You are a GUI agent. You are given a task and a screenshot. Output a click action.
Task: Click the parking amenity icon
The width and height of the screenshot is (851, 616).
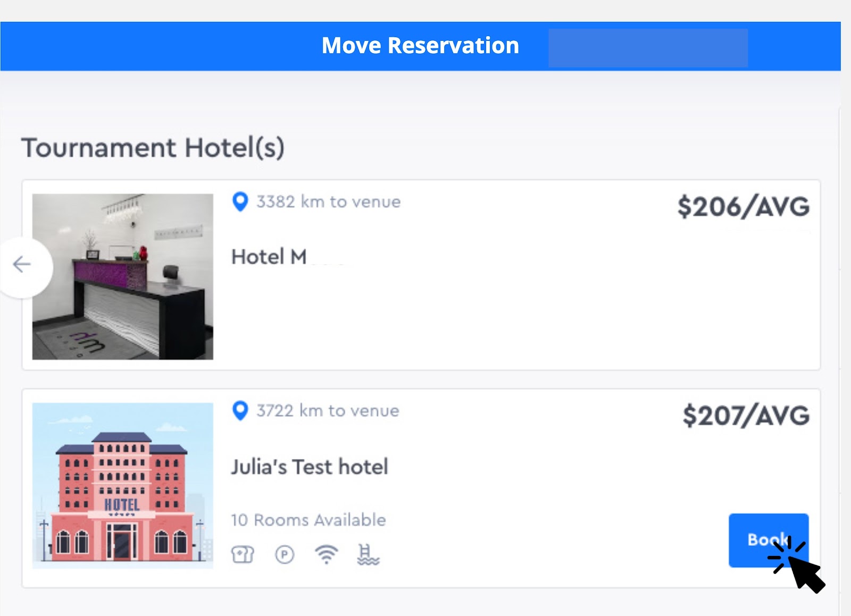click(x=285, y=555)
